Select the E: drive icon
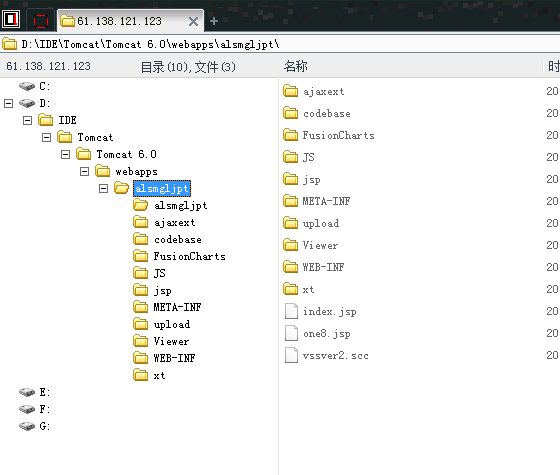The width and height of the screenshot is (560, 475). 27,392
